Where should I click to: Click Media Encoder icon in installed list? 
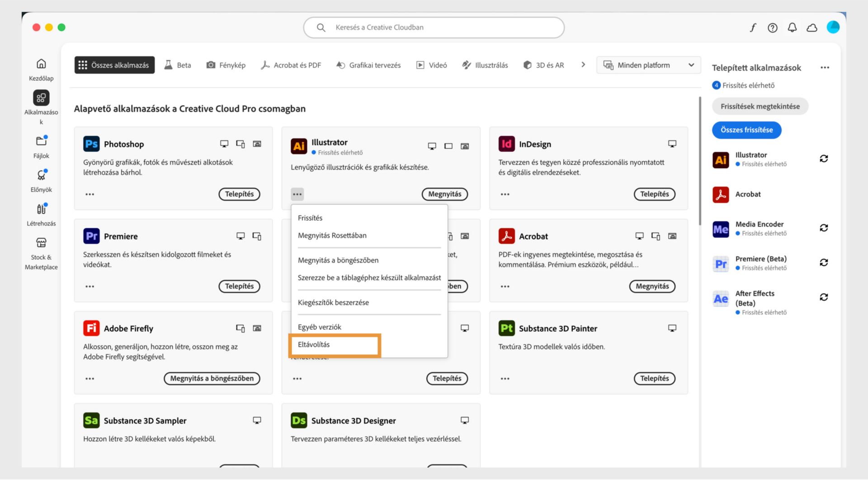[x=721, y=229]
